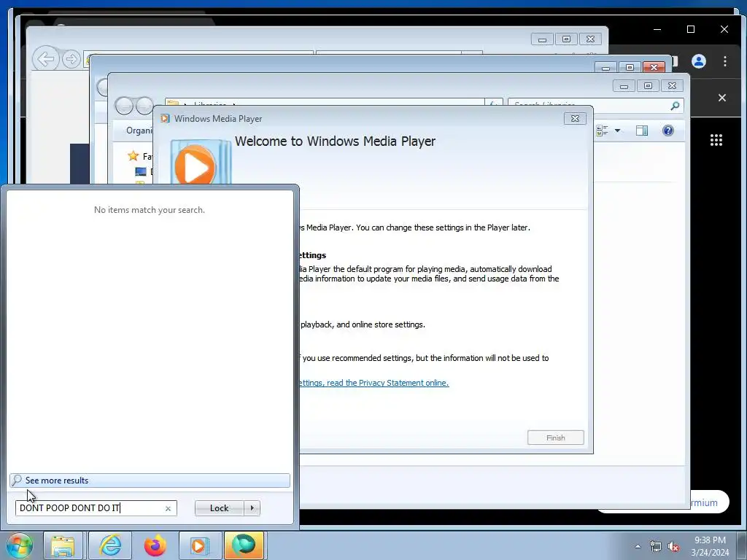Click the Libraries window search magnifier
Image resolution: width=747 pixels, height=560 pixels.
[x=675, y=106]
